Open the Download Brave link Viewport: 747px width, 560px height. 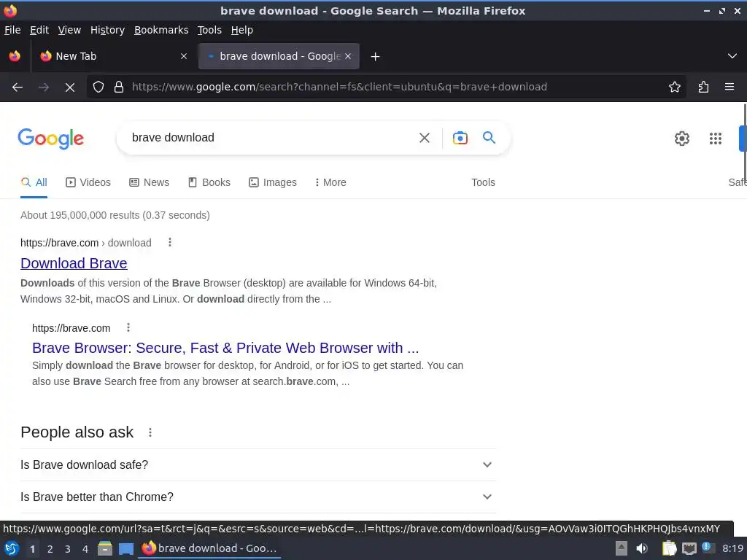coord(74,263)
